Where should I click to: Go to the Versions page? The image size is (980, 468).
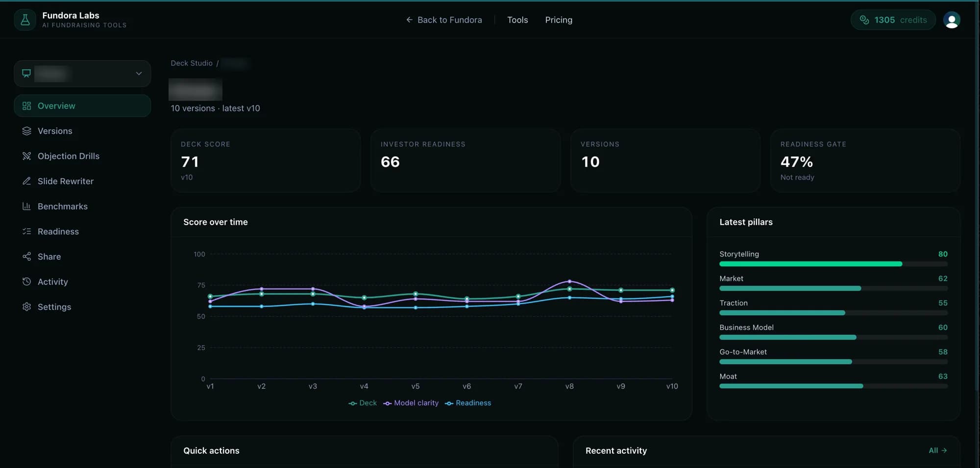coord(82,131)
